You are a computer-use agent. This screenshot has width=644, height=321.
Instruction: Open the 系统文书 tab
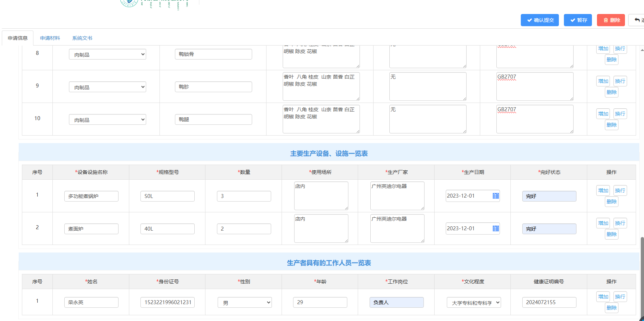point(82,38)
